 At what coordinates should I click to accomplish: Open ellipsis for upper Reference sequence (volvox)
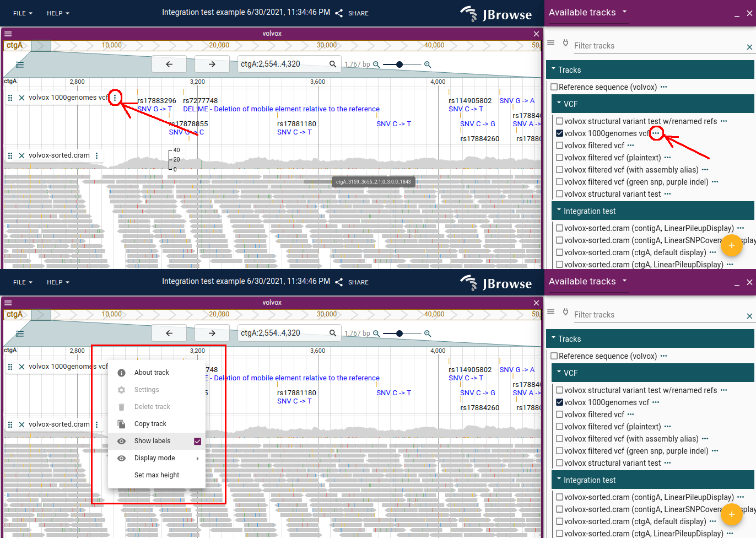click(x=663, y=87)
